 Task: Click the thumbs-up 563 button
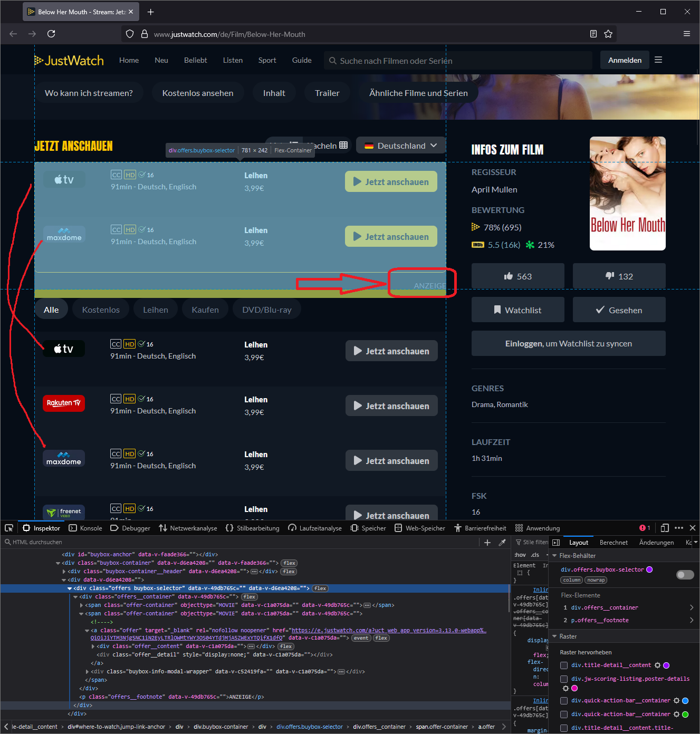[x=518, y=276]
